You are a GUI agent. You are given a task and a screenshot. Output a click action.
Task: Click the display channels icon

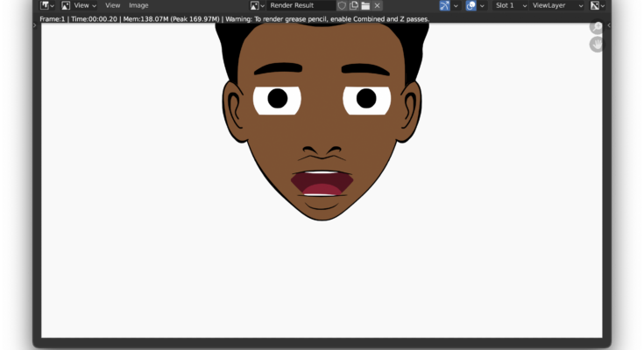(x=595, y=5)
